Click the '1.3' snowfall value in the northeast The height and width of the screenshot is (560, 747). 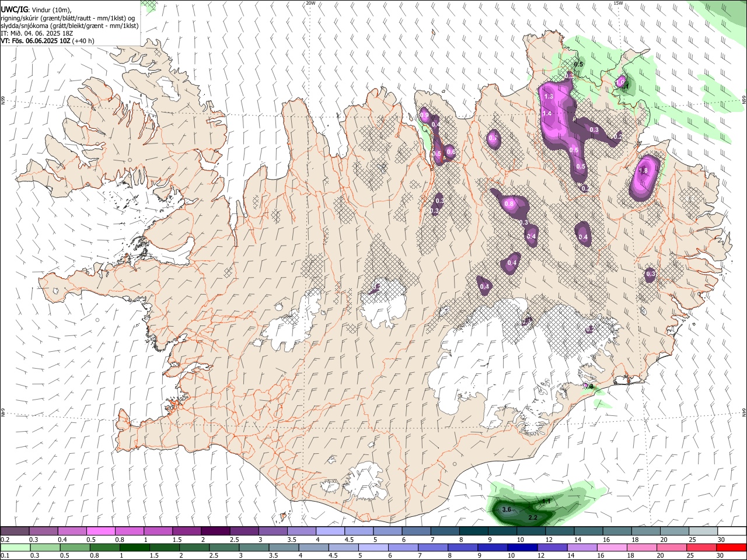pos(549,96)
